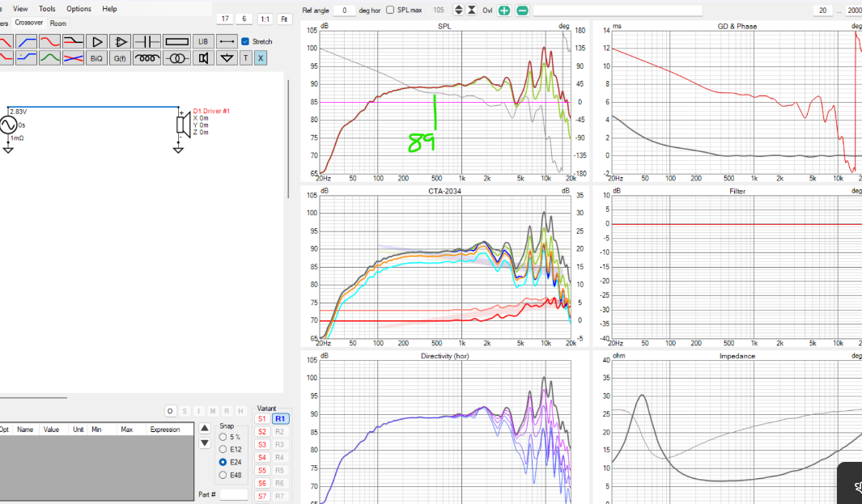Screen dimensions: 862x504
Task: Select variant S5
Action: click(262, 471)
